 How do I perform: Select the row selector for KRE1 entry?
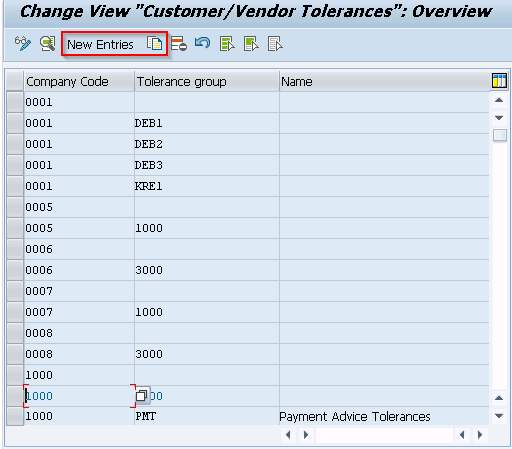[15, 186]
